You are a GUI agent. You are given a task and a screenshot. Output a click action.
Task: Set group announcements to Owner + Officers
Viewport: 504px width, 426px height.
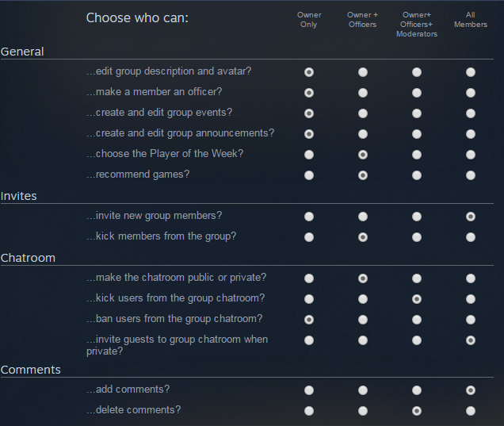pos(363,134)
